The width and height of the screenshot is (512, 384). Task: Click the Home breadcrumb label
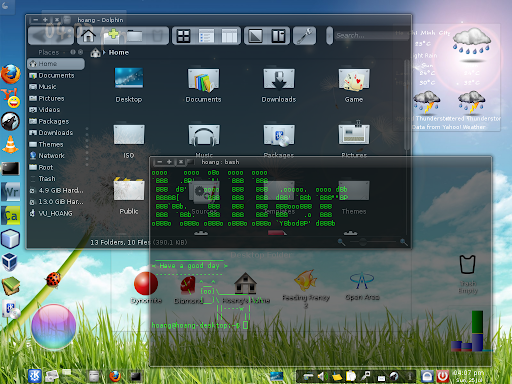click(x=119, y=53)
